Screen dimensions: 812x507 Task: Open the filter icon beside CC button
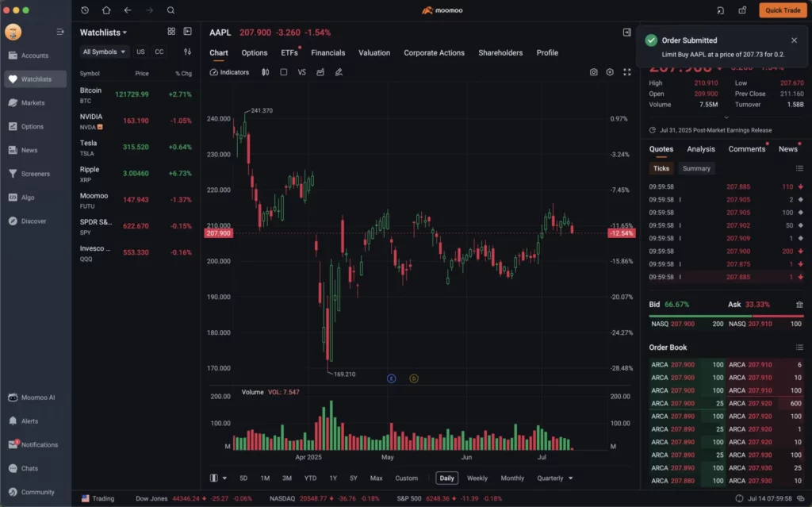coord(186,51)
